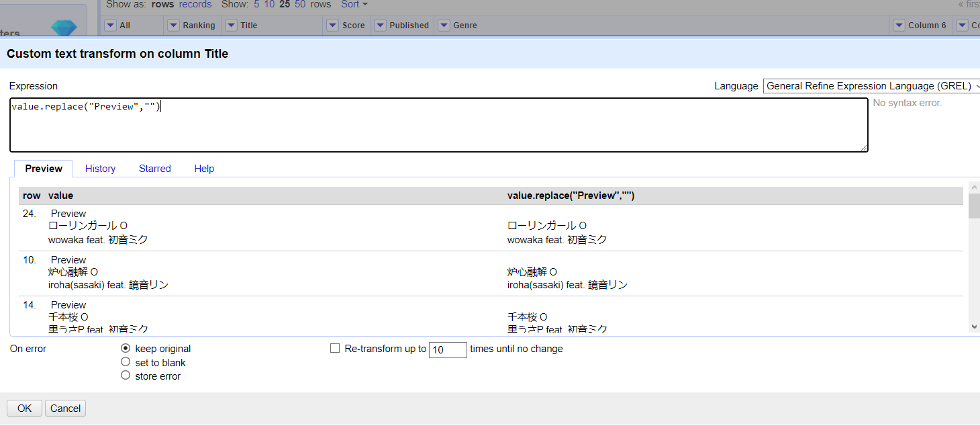This screenshot has width=980, height=426.
Task: Select the store error option
Action: pos(126,376)
